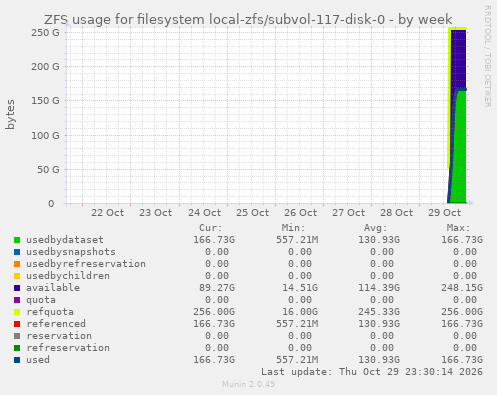Viewport: 497px width, 395px height.
Task: Click the refquota Min value 16.00G
Action: pos(300,312)
